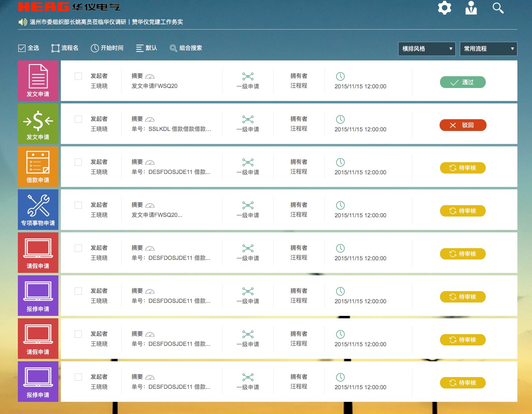
Task: Select the 默认 sort option
Action: [146, 48]
